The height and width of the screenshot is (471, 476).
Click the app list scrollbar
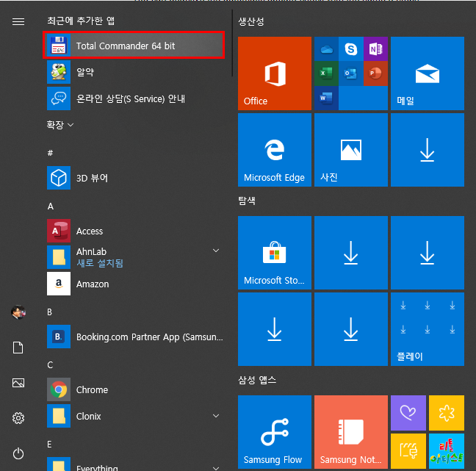point(232,43)
